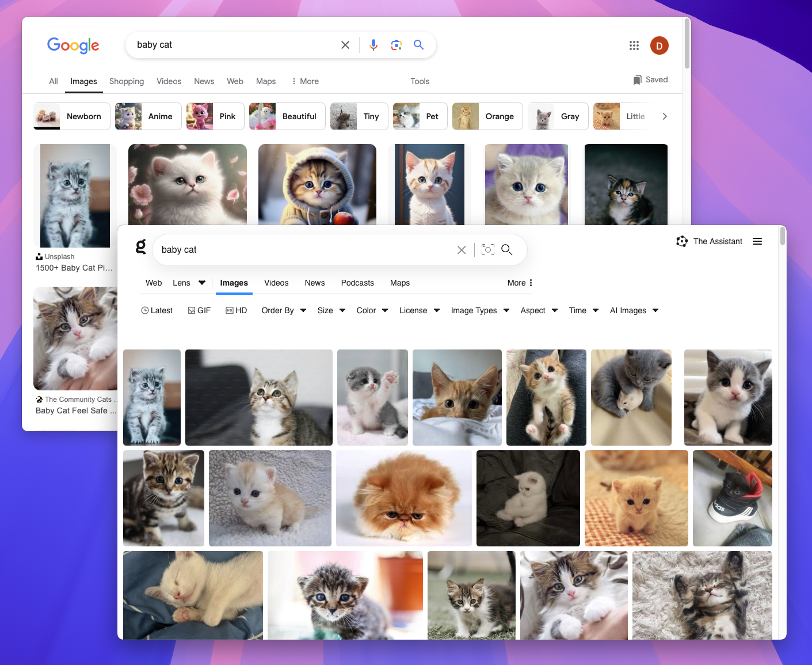Image resolution: width=812 pixels, height=665 pixels.
Task: Click the microphone icon in Google search bar
Action: tap(373, 44)
